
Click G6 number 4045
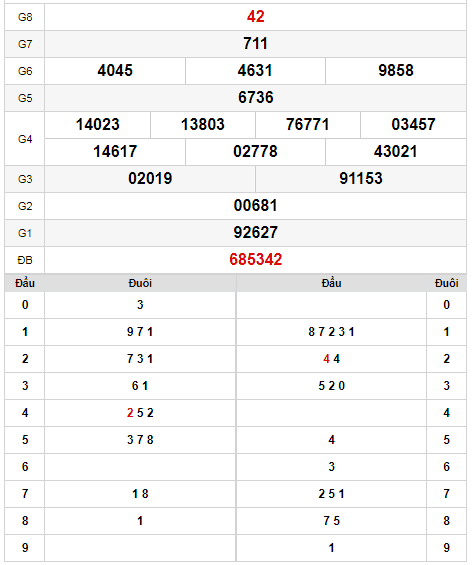pyautogui.click(x=115, y=71)
